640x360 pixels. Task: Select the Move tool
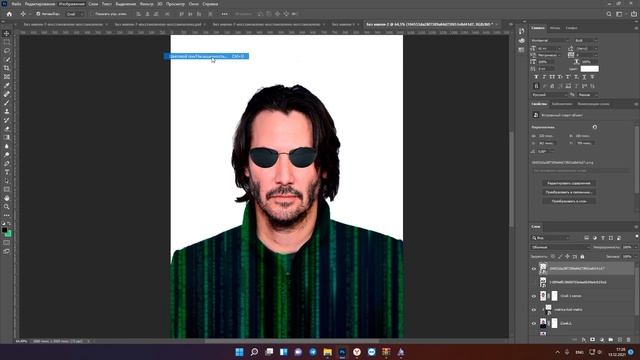coord(7,33)
